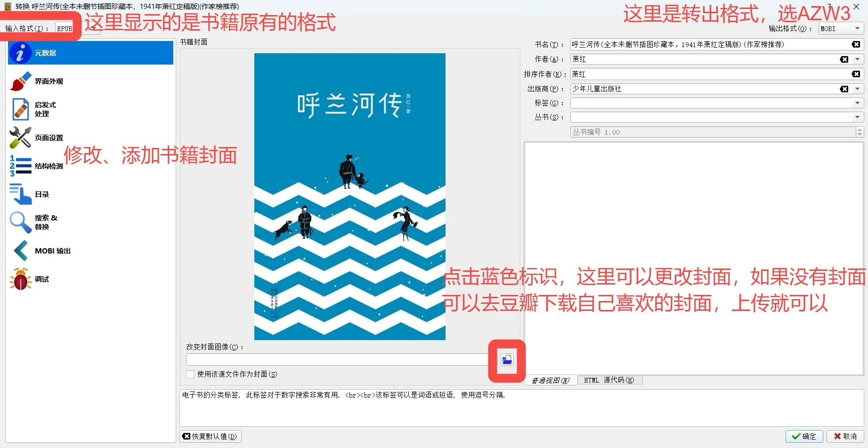Switch to the 普通视图 tab
Viewport: 868px width, 448px height.
pyautogui.click(x=551, y=381)
